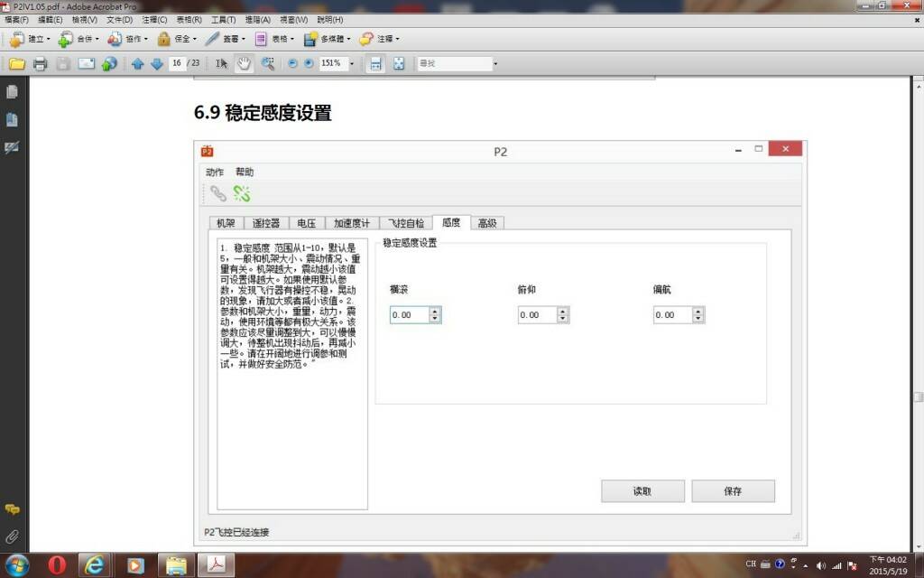The image size is (924, 578).
Task: Open the 合併 (Combine) toolbar menu
Action: click(x=79, y=39)
